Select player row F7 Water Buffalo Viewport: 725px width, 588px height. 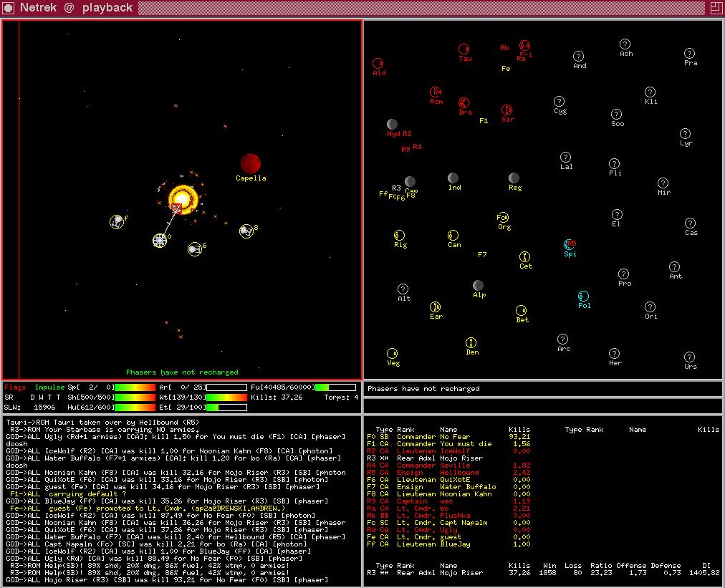448,487
